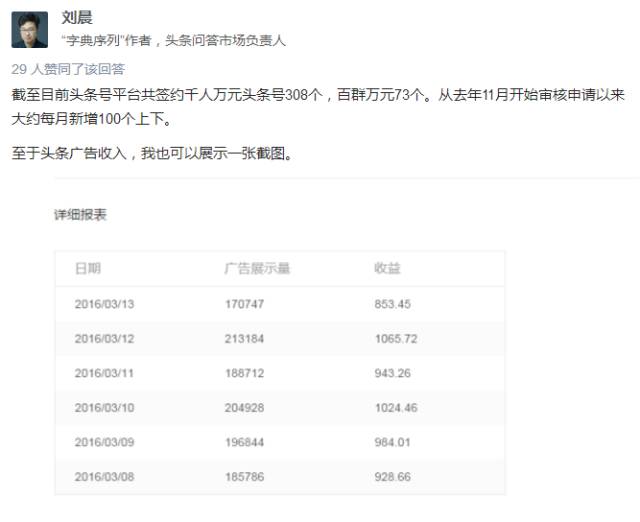
Task: Click the 日期 column header
Action: pyautogui.click(x=88, y=268)
